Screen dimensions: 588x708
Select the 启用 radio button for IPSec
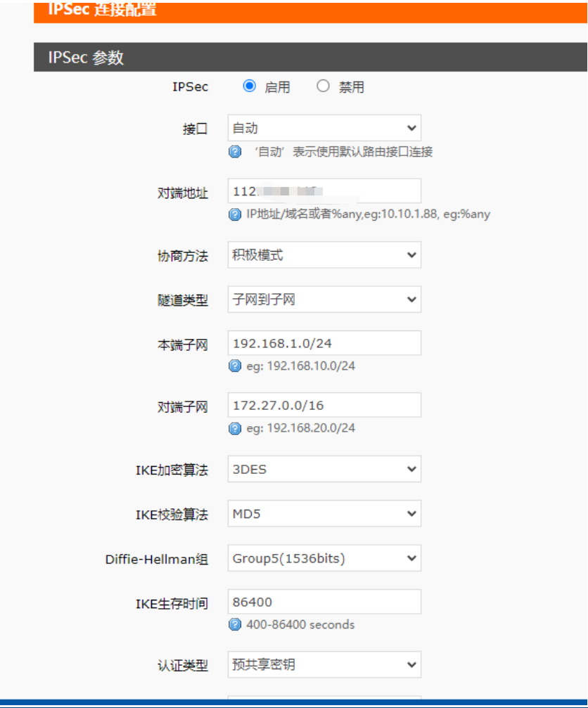tap(249, 86)
